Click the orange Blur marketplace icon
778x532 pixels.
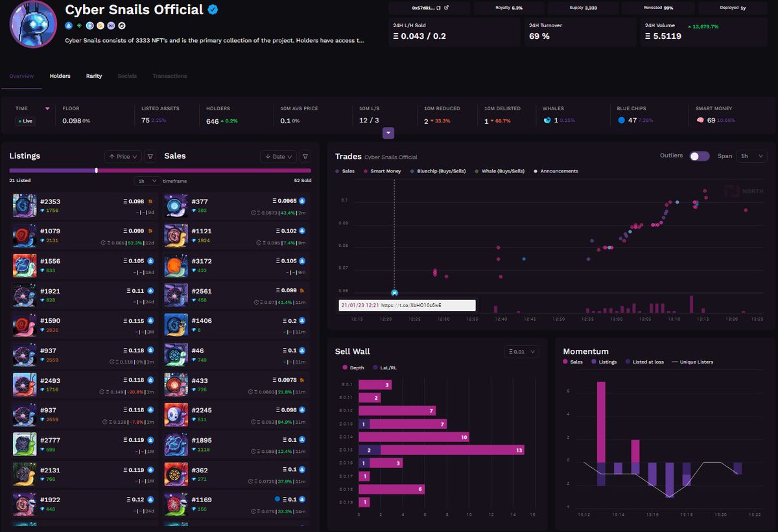point(100,26)
